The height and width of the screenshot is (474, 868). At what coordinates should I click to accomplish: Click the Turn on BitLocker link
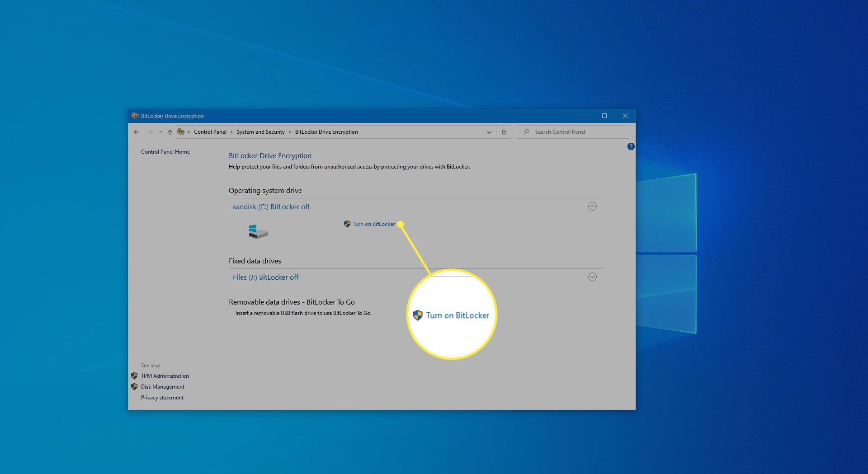373,224
